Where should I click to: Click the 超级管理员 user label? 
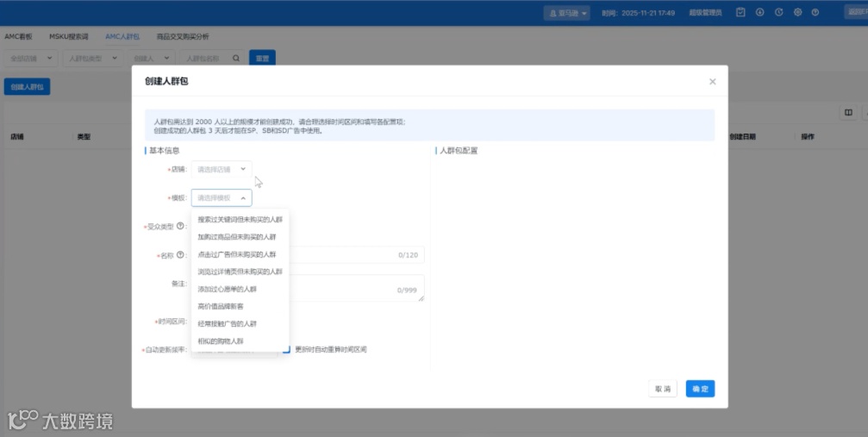pyautogui.click(x=705, y=13)
